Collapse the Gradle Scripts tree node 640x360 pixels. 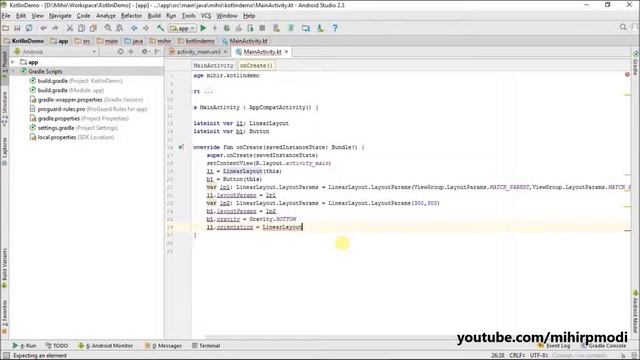tap(13, 71)
